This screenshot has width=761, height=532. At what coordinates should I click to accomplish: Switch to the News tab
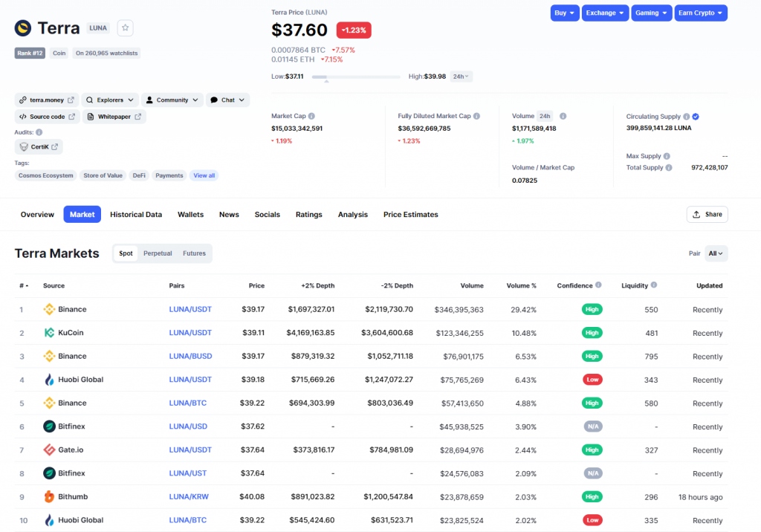pos(229,215)
